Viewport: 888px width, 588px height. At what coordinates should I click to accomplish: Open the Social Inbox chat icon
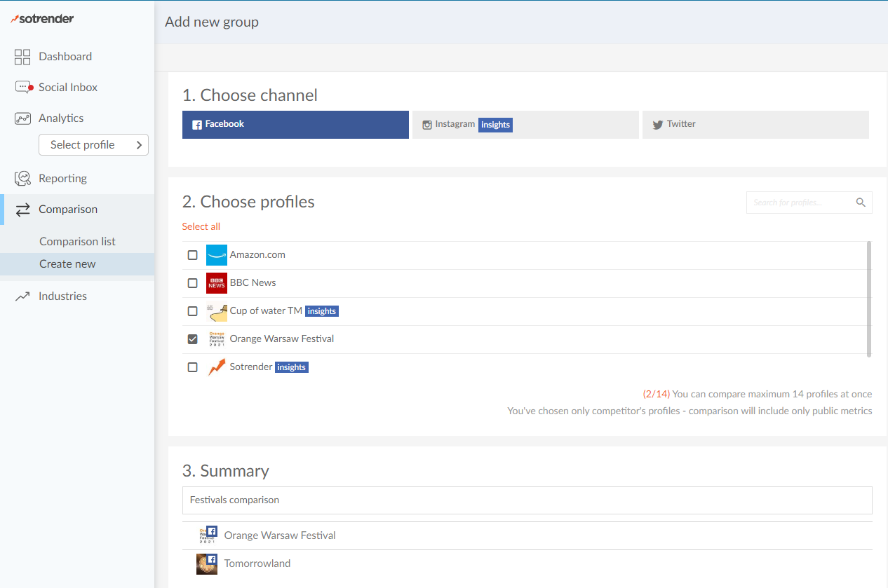point(23,88)
